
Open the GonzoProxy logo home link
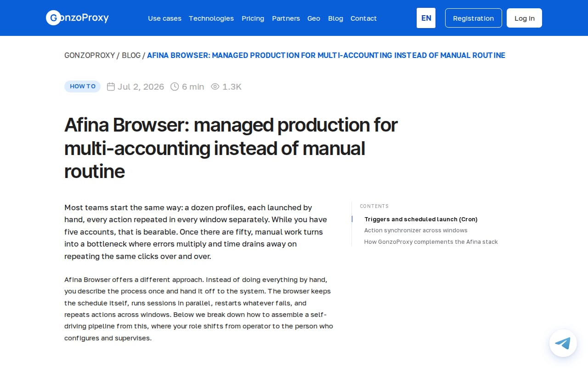77,18
